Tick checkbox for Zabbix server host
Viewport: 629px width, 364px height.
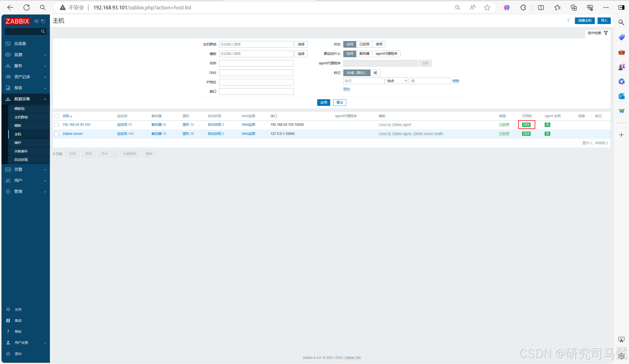(57, 134)
